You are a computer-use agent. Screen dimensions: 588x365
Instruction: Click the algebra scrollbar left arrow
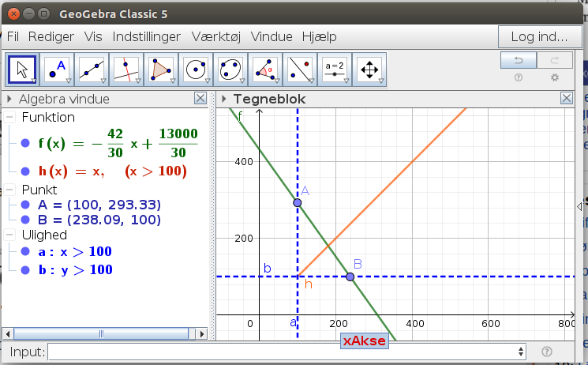coord(8,333)
